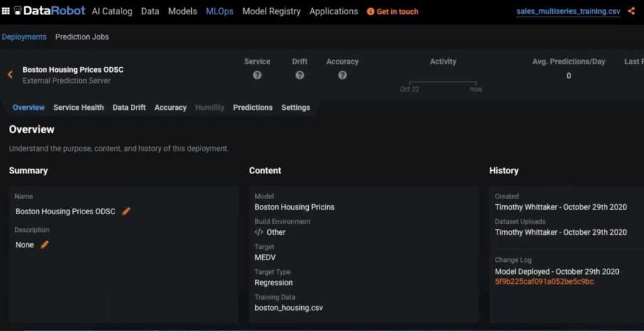Click the Activity timeline chart
The width and height of the screenshot is (644, 331).
(x=443, y=84)
